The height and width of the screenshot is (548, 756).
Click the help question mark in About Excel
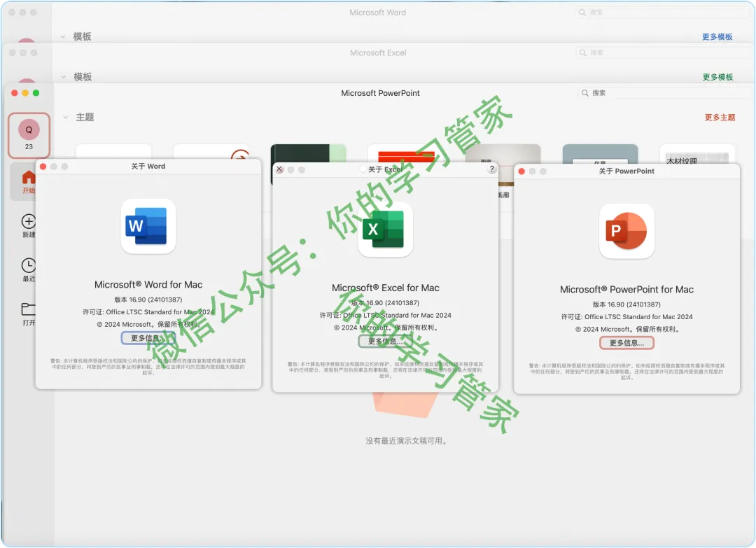tap(492, 169)
